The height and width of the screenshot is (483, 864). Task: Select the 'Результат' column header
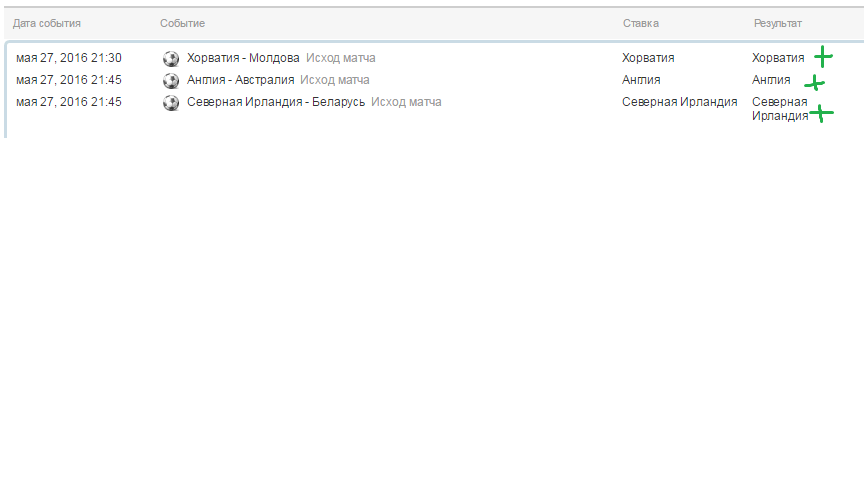coord(777,23)
